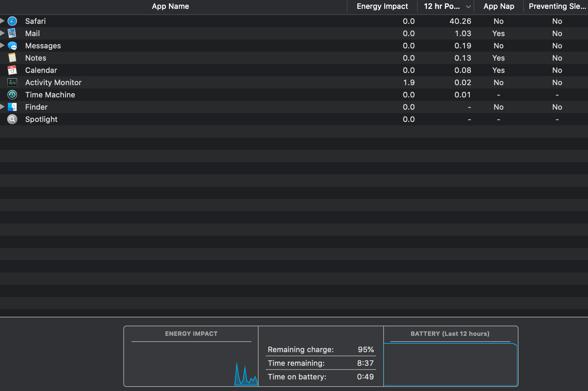Select the Spotlight row name
This screenshot has height=391, width=588.
point(41,119)
